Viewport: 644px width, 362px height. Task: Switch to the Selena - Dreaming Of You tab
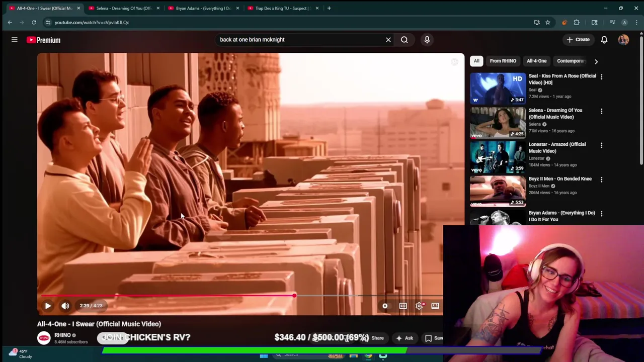(123, 8)
